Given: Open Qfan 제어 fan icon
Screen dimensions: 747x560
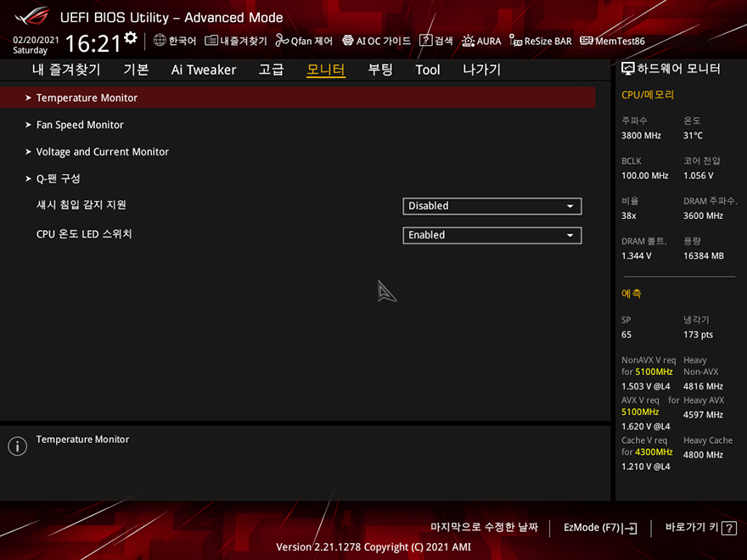Looking at the screenshot, I should pos(282,41).
